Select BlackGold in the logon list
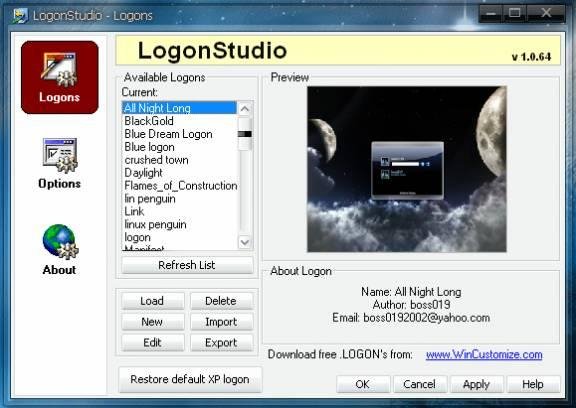 coord(179,121)
